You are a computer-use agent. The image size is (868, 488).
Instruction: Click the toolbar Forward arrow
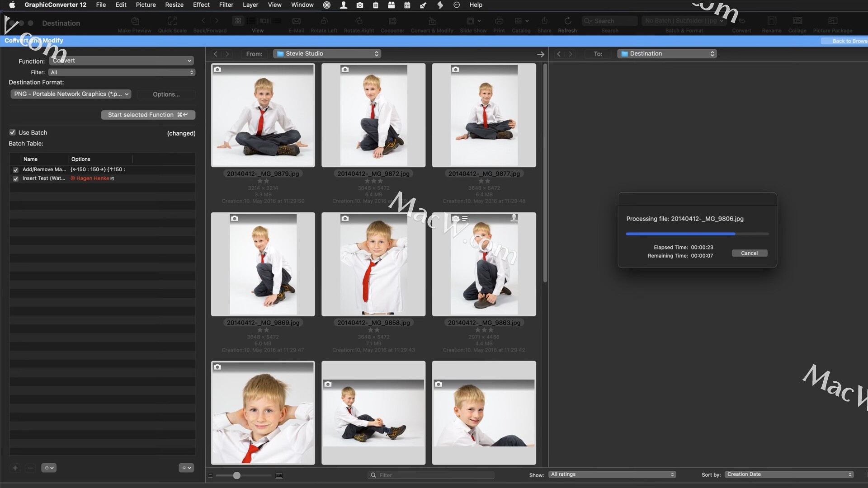217,21
